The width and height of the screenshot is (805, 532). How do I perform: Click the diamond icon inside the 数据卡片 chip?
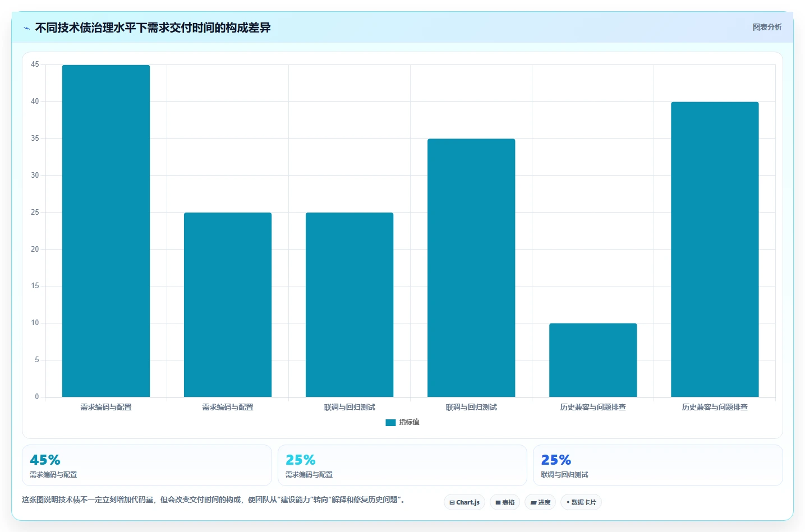click(x=568, y=502)
